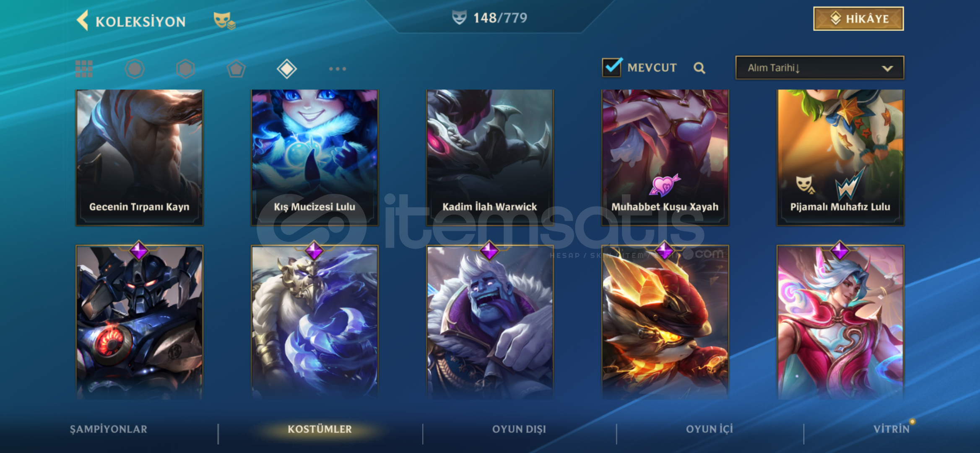
Task: Uncheck the Mevcut checkbox
Action: click(x=612, y=67)
